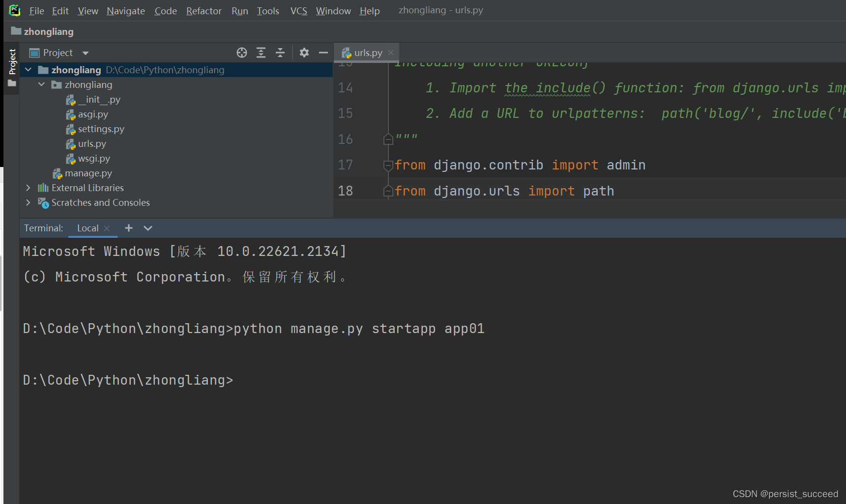Click the Expand All icon in Project panel
846x504 pixels.
(x=261, y=53)
